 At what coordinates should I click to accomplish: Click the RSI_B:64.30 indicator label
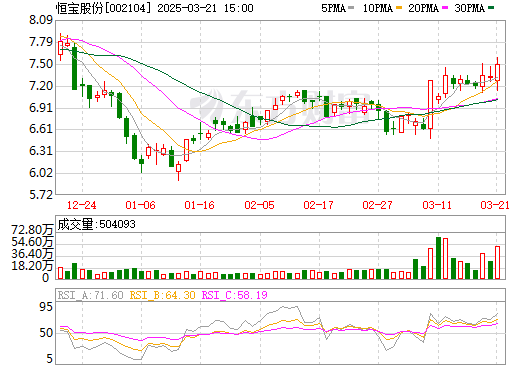pyautogui.click(x=162, y=295)
